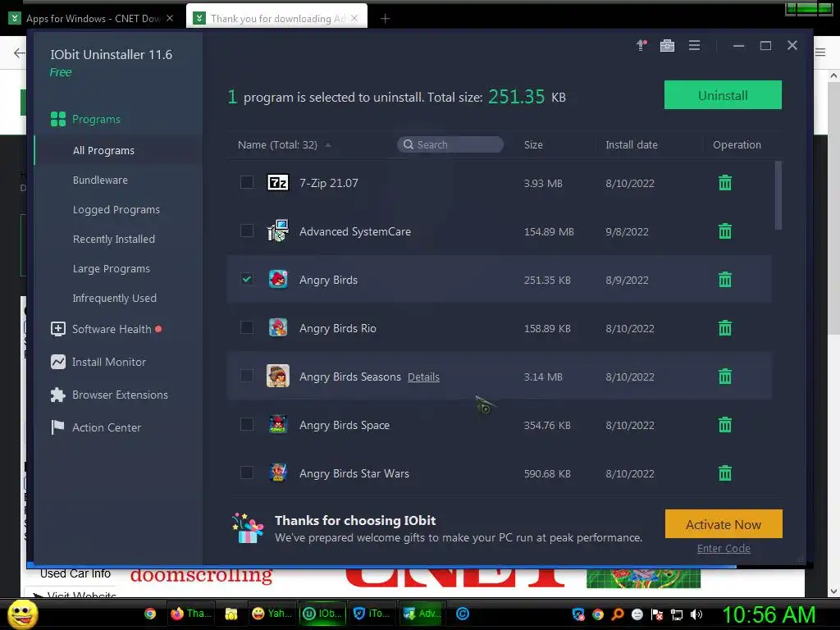
Task: Switch to Apps for Windows CNET browser tab
Action: 92,18
